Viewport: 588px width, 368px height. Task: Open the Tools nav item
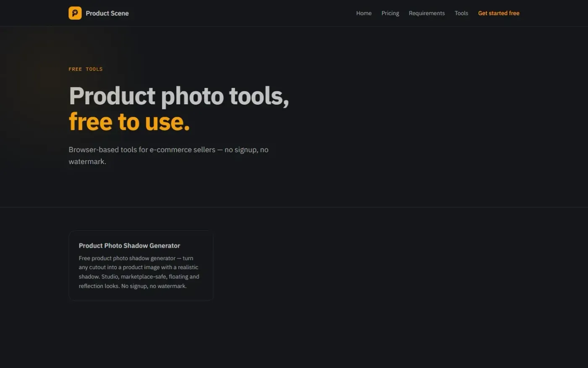(461, 13)
